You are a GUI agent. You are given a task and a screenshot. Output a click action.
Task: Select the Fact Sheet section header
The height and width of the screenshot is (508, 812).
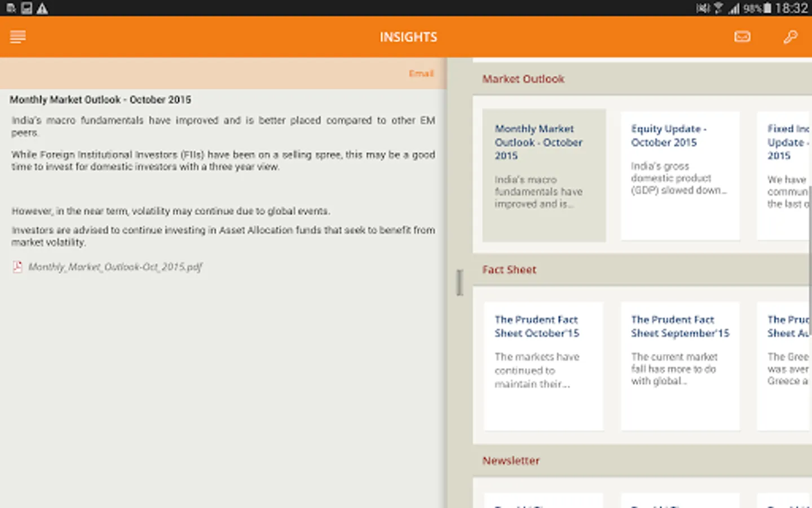(642, 270)
